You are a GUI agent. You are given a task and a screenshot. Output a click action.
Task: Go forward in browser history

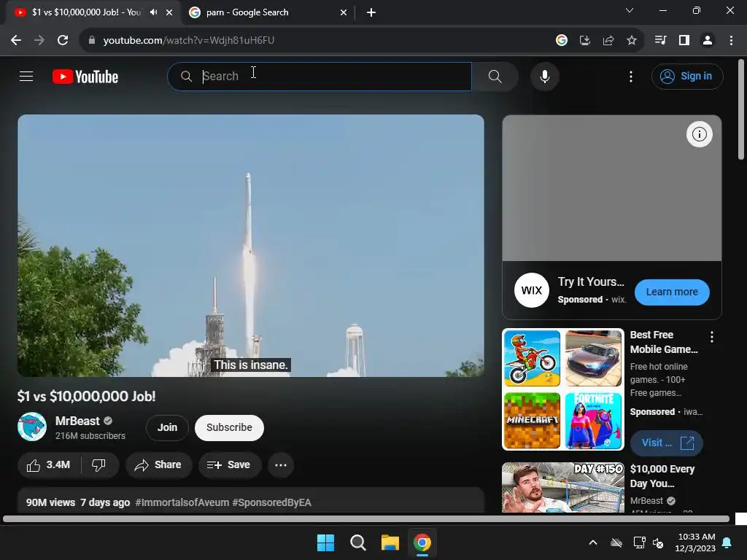pyautogui.click(x=39, y=41)
